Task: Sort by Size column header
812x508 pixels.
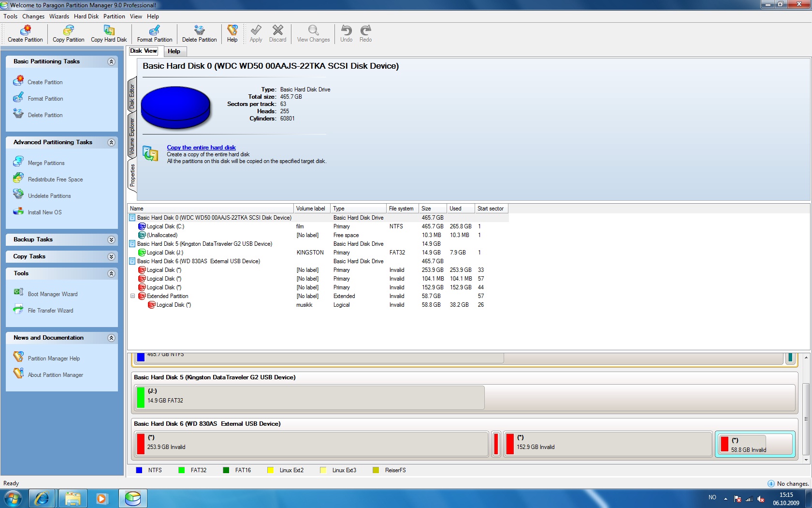Action: 433,209
